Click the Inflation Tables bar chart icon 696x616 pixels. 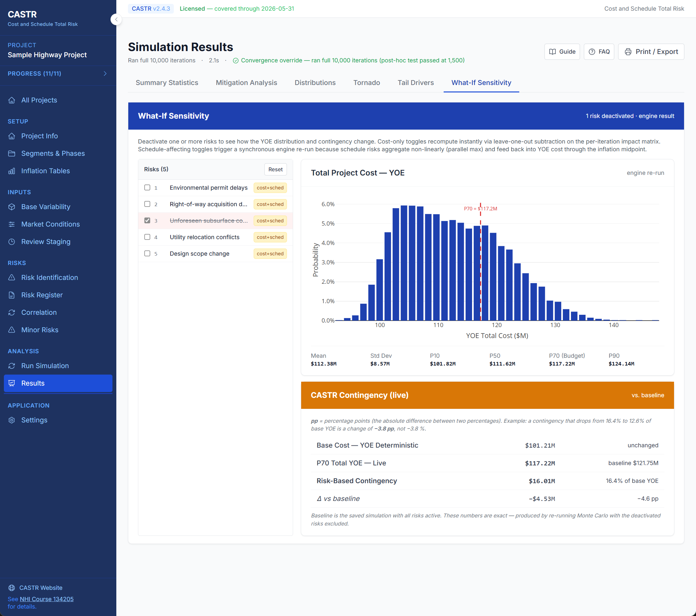(x=12, y=171)
